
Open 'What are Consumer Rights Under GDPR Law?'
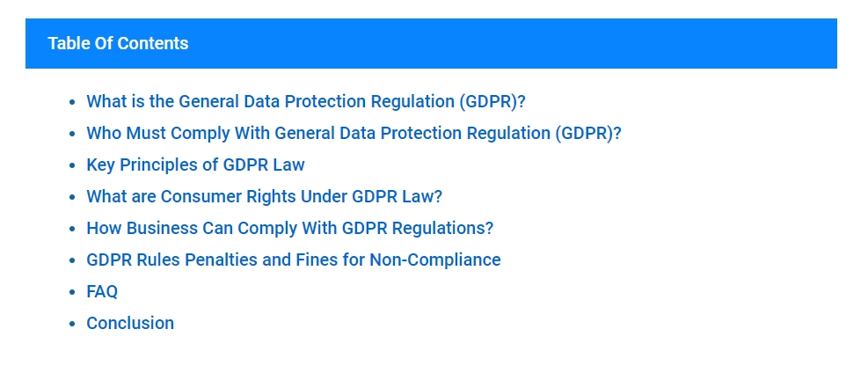[264, 196]
